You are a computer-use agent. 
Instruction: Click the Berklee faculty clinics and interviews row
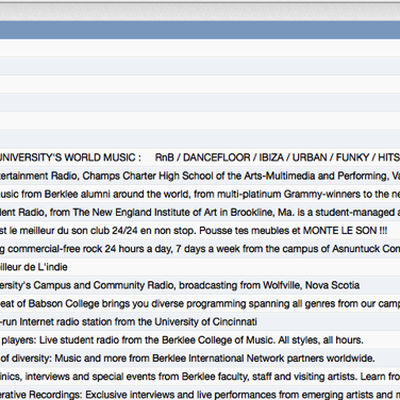point(200,376)
